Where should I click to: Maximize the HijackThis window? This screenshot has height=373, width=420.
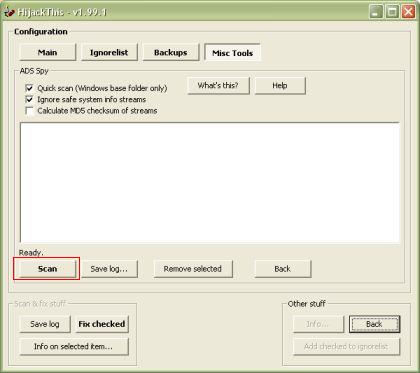tap(392, 12)
